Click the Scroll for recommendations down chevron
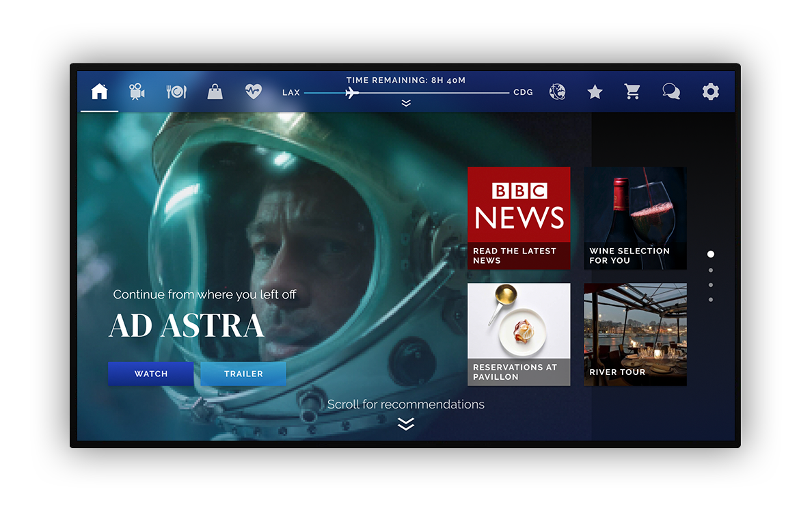This screenshot has height=511, width=812. (406, 424)
